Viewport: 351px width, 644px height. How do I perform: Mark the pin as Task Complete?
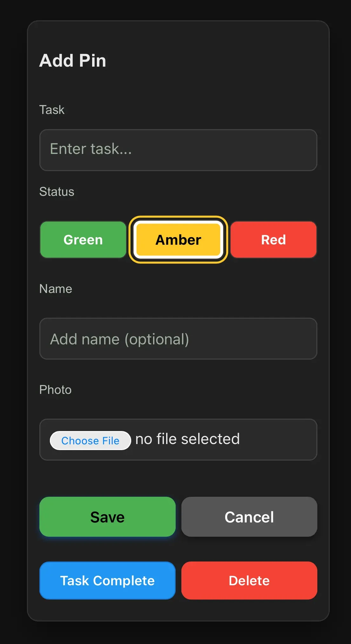pyautogui.click(x=107, y=581)
